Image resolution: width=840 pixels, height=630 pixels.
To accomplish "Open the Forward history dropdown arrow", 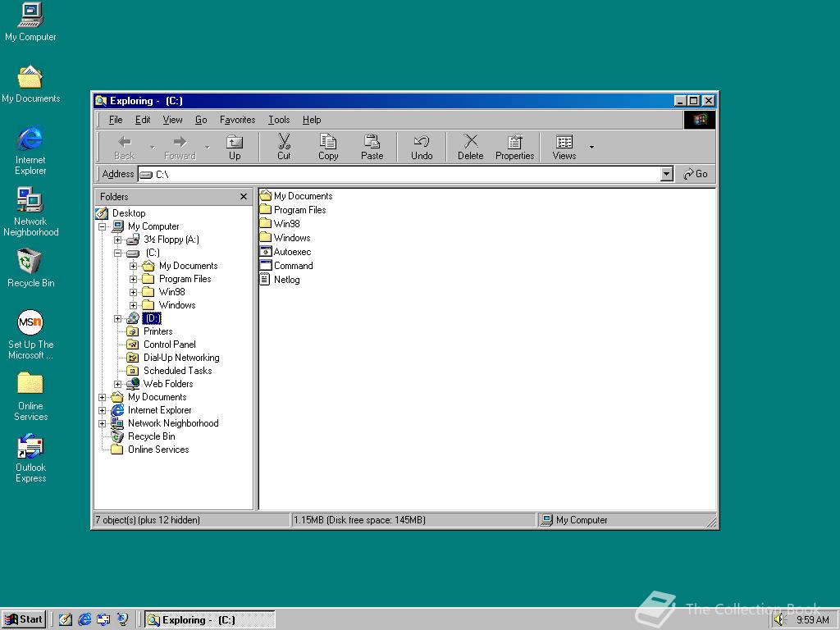I will 208,147.
